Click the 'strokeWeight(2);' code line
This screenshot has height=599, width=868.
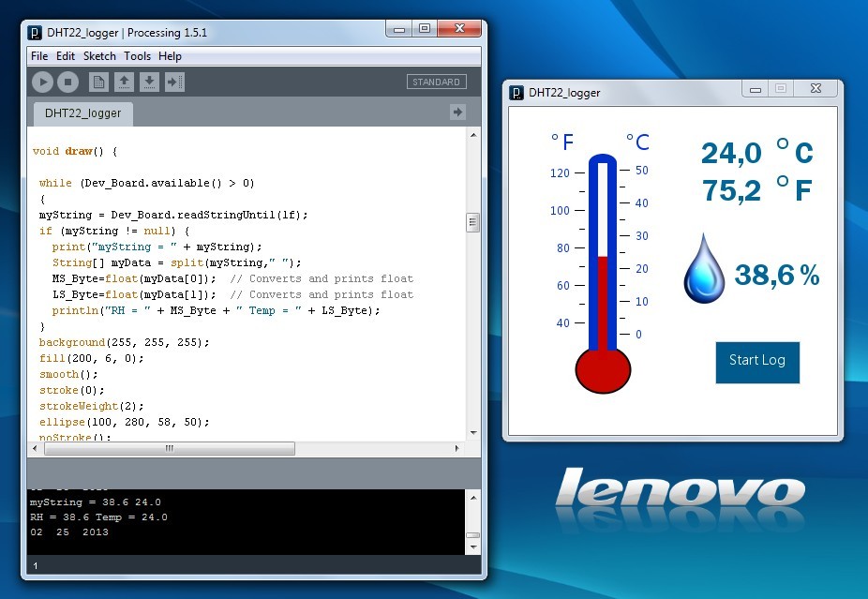point(91,406)
